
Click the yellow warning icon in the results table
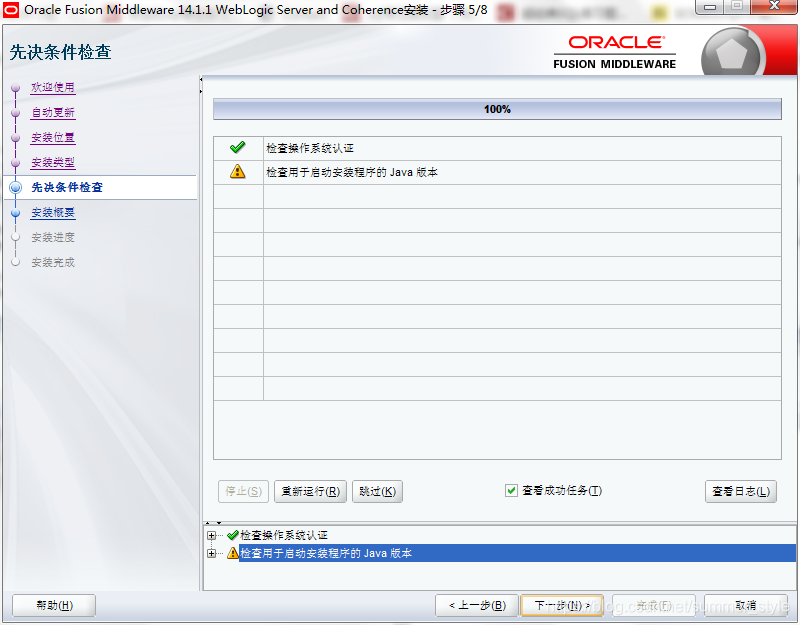coord(237,172)
